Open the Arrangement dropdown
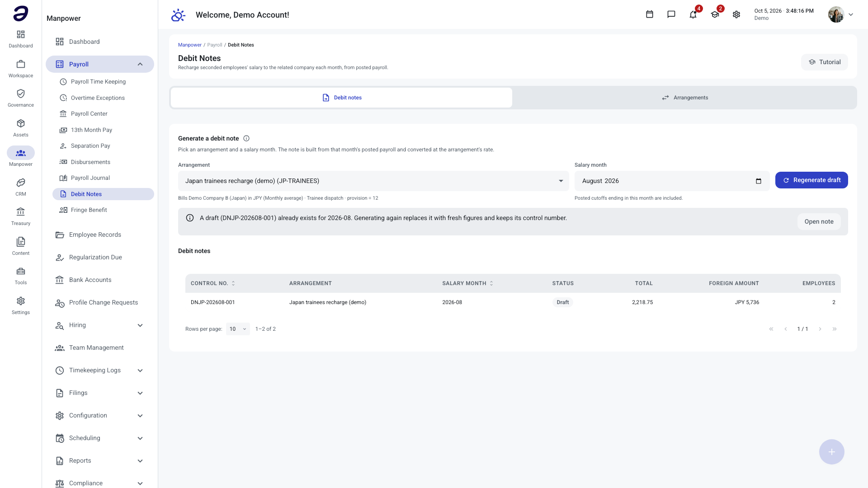 coord(373,181)
